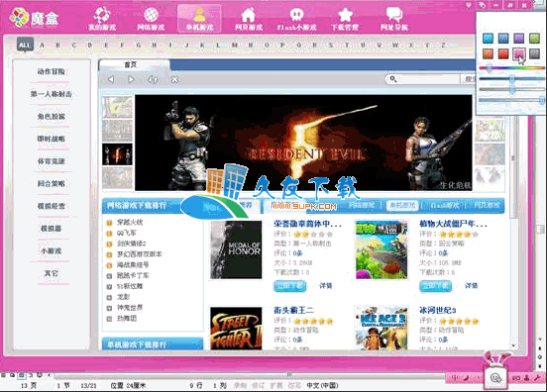This screenshot has width=547, height=392.
Task: Go to the house-shaped 网页游戏 section
Action: (x=248, y=18)
